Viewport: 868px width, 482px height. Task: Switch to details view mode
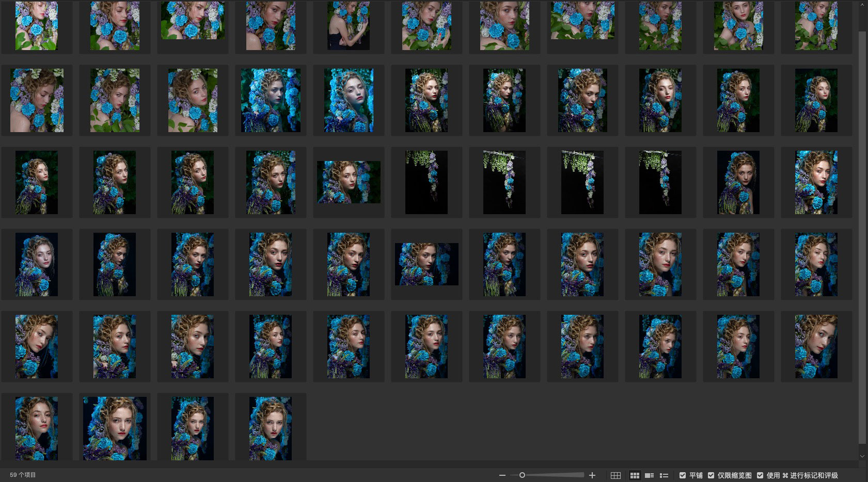click(650, 475)
